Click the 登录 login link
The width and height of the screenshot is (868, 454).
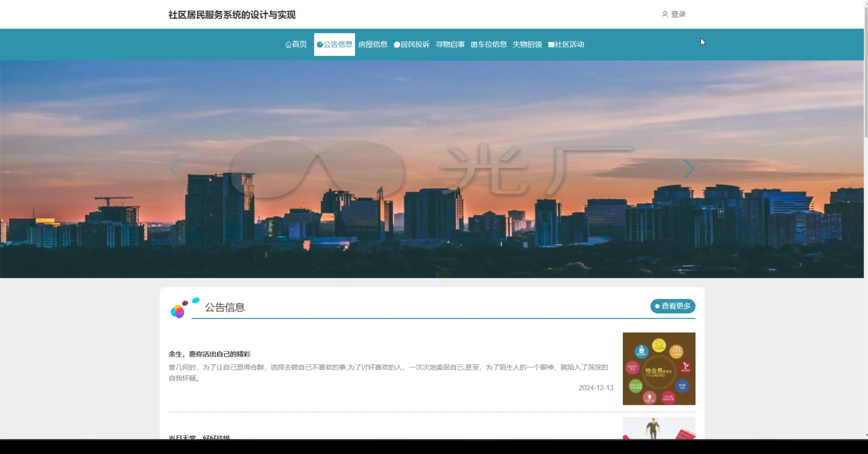[x=678, y=14]
